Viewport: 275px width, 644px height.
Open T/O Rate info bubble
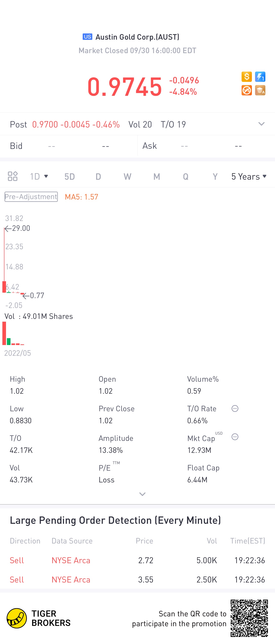235,408
